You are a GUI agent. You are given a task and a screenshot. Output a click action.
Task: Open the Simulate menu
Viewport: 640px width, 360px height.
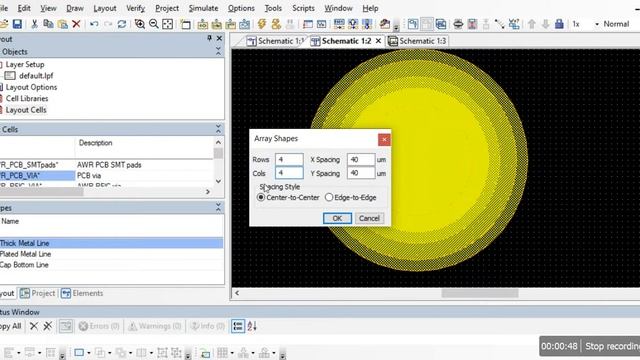[203, 8]
